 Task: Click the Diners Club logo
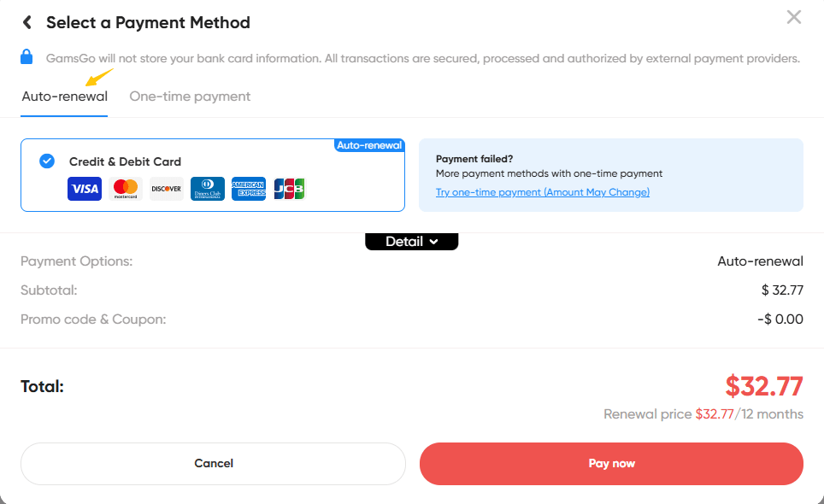(208, 189)
